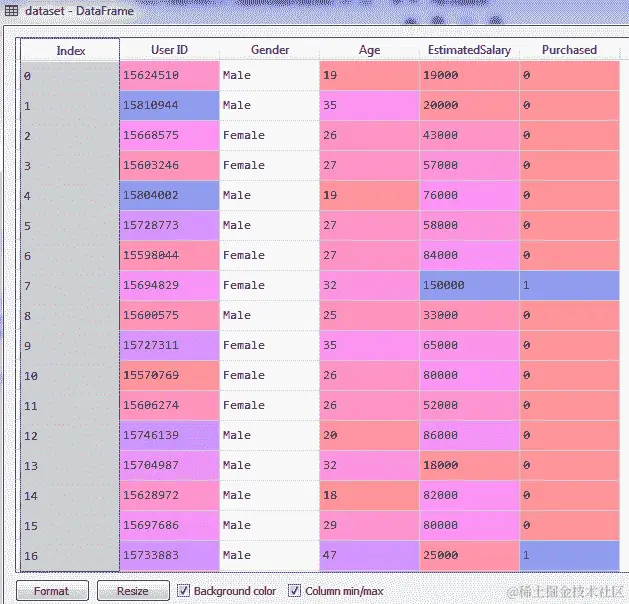Select User ID cell 15697686
This screenshot has width=629, height=604.
169,526
